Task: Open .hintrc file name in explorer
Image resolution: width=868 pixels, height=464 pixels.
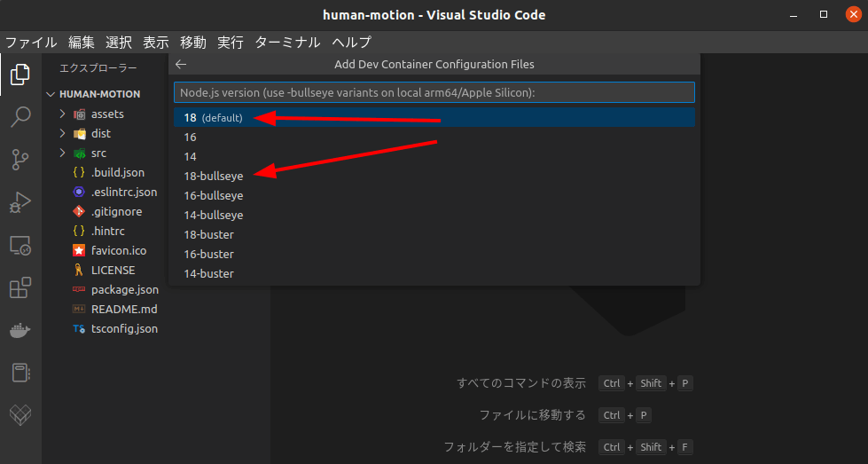Action: [108, 231]
